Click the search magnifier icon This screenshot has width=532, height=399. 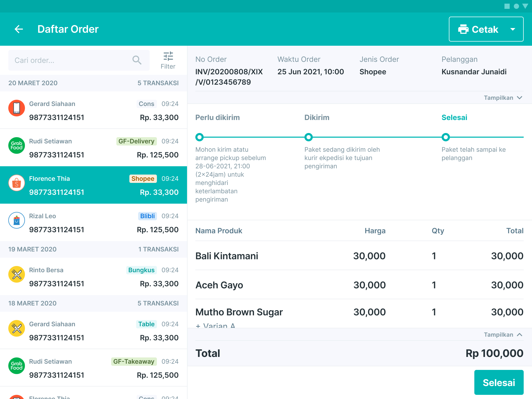click(137, 60)
